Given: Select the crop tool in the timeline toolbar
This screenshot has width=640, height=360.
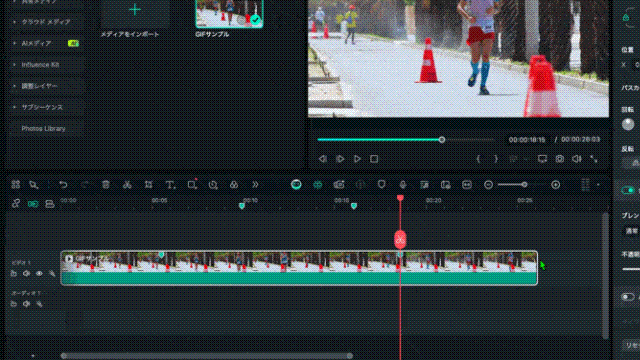Looking at the screenshot, I should (149, 184).
